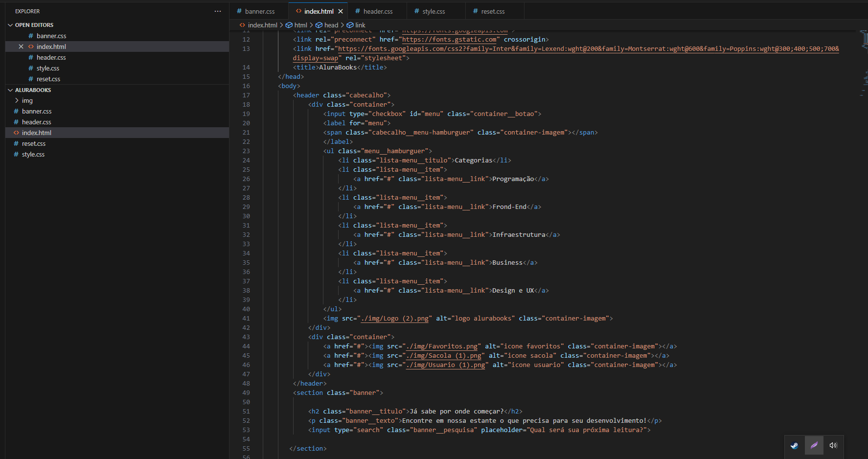Open reset.css file in ALURABOOKS tree
Image resolution: width=868 pixels, height=459 pixels.
[x=34, y=143]
